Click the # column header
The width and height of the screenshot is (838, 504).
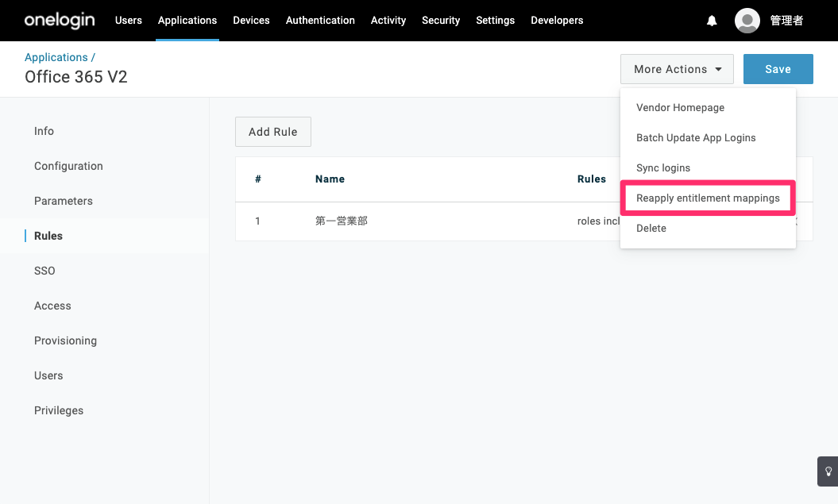pos(258,179)
